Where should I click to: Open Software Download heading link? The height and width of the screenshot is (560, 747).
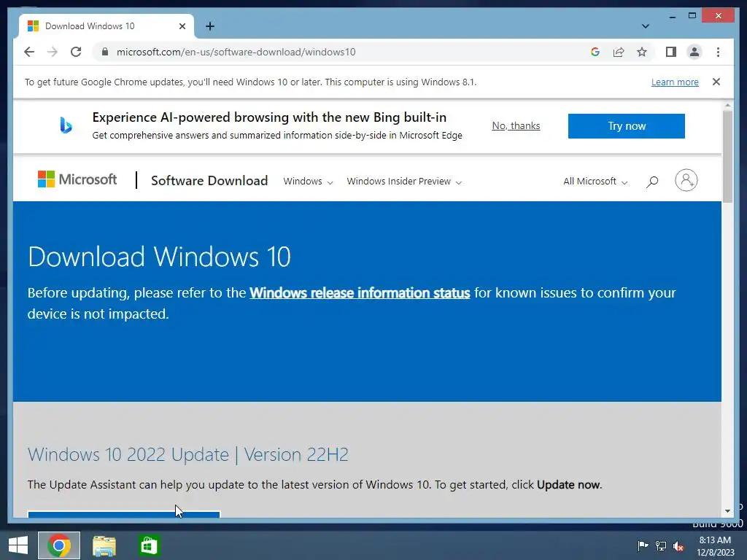click(209, 181)
